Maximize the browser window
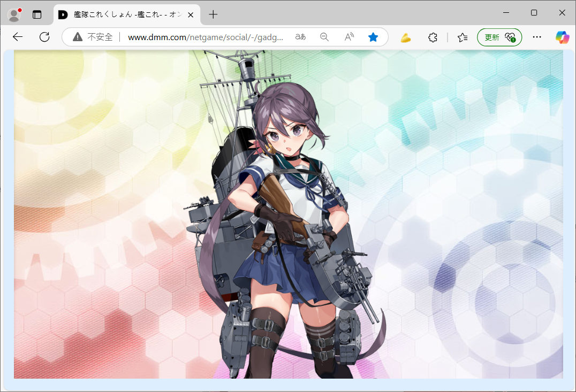Image resolution: width=576 pixels, height=392 pixels. [x=534, y=13]
